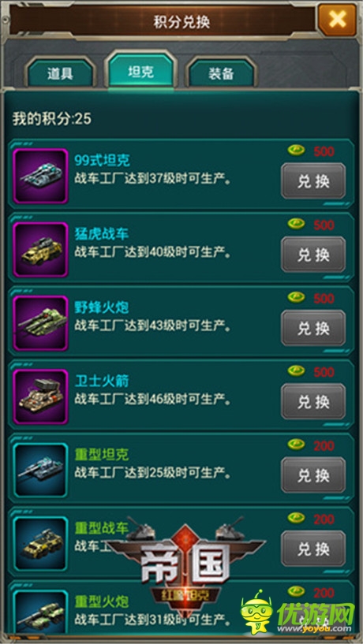Click 兑换 button for 重型战车

pyautogui.click(x=313, y=549)
